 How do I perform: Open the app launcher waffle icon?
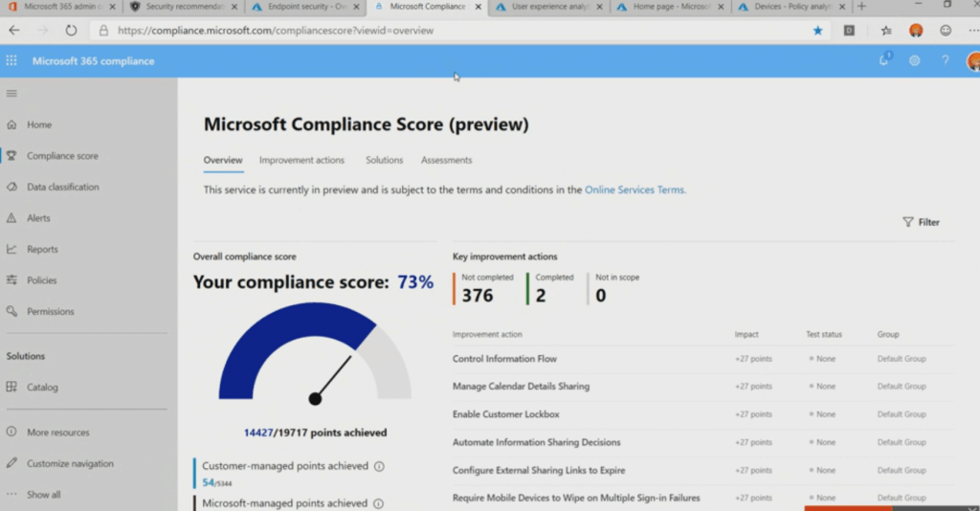(x=11, y=60)
